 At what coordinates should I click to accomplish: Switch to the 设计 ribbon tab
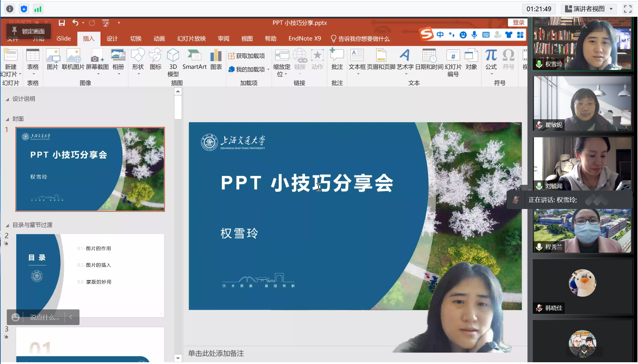click(x=112, y=39)
